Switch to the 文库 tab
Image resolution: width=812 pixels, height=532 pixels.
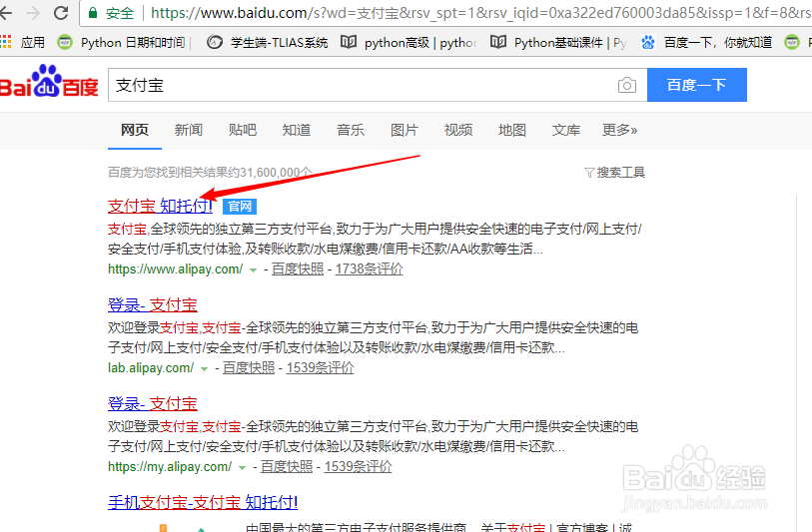[566, 130]
